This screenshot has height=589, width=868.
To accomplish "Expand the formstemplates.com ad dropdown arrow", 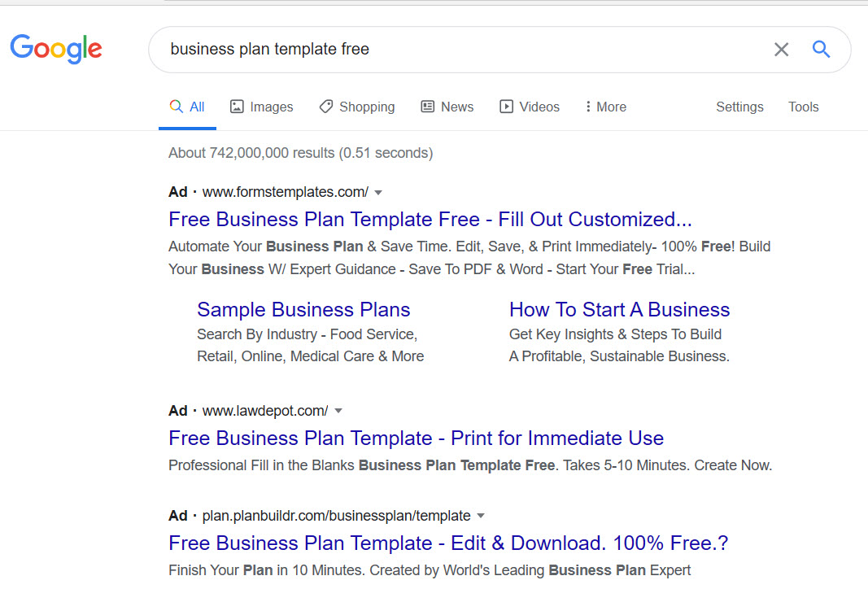I will tap(378, 193).
